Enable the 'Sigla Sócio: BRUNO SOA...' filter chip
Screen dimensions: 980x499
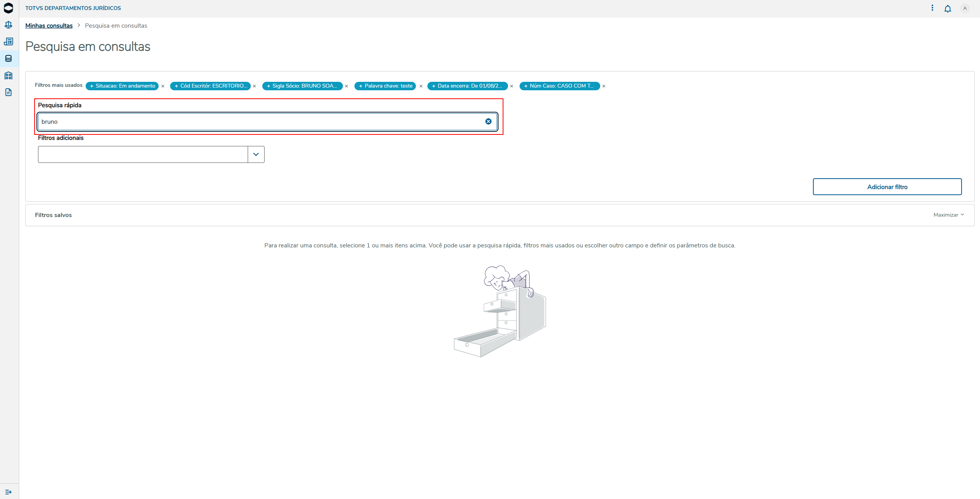(302, 86)
